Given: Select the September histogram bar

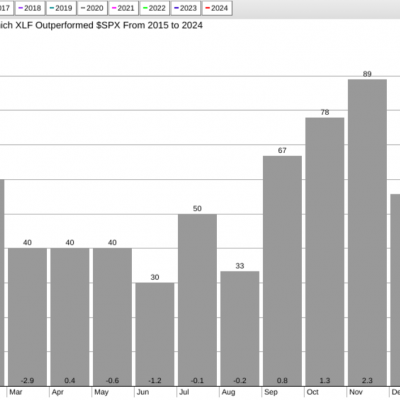Looking at the screenshot, I should tap(282, 271).
